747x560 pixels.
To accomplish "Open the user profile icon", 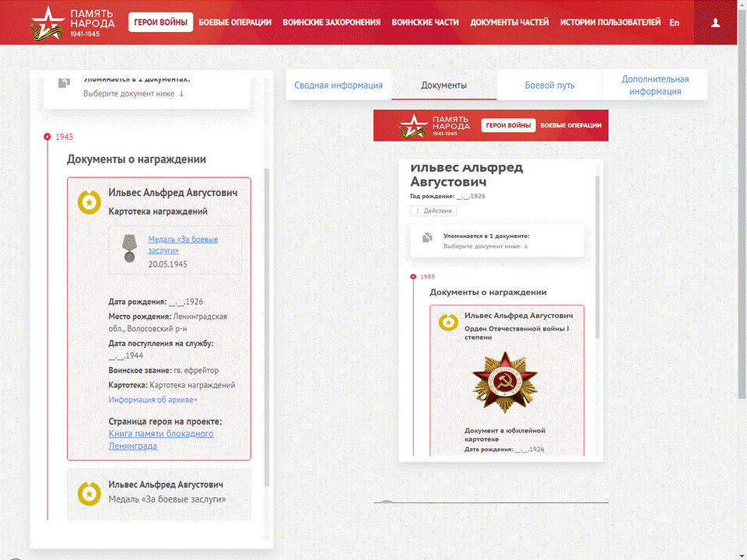I will click(x=715, y=23).
